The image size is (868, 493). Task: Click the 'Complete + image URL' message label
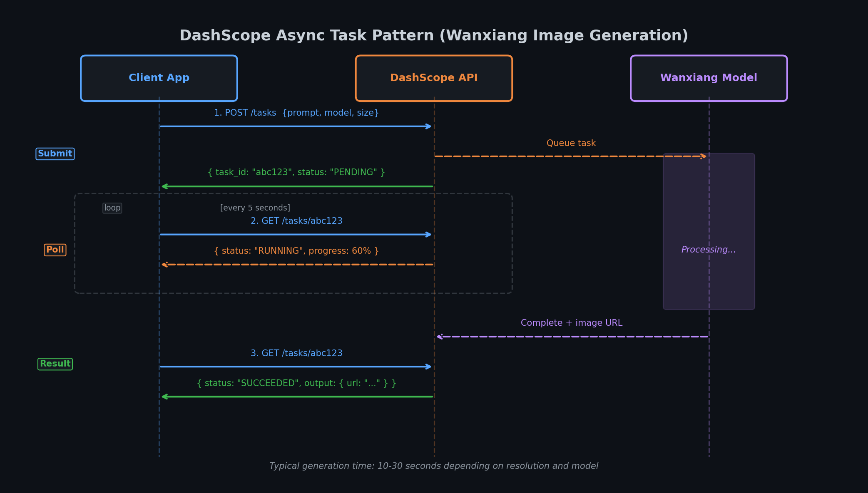click(572, 323)
